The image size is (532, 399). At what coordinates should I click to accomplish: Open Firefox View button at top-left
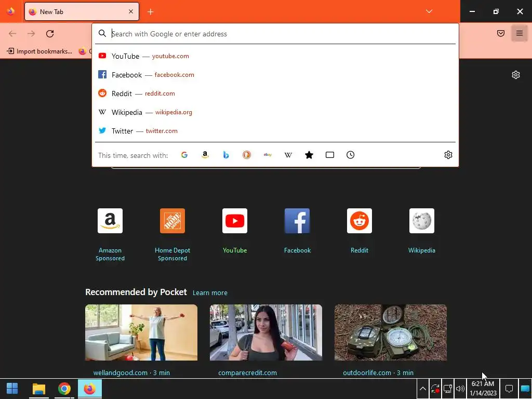point(11,11)
